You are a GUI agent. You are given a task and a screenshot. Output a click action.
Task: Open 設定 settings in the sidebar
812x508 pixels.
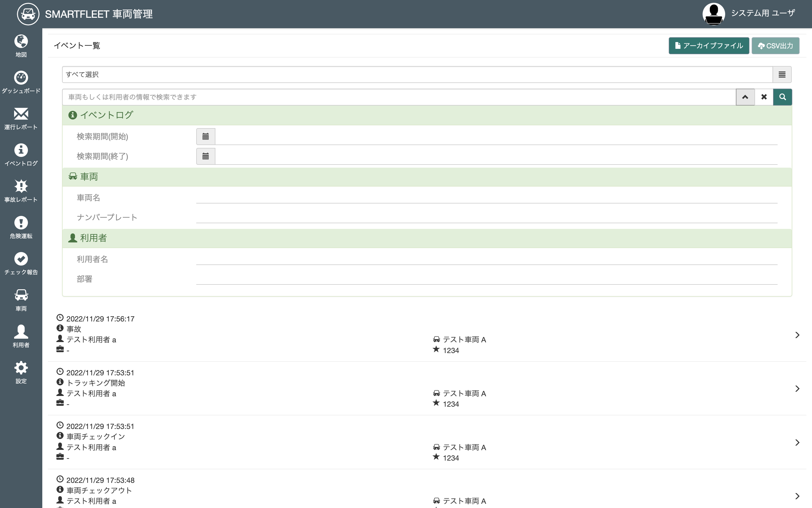point(21,373)
